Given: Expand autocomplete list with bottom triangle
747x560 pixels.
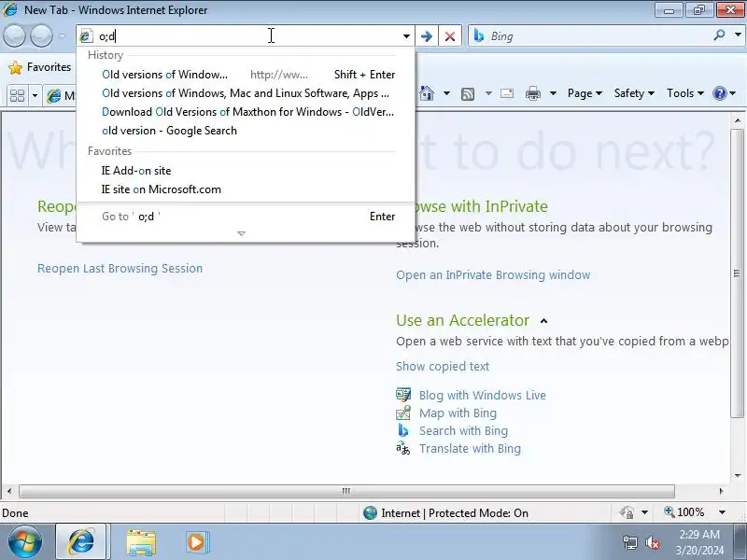Looking at the screenshot, I should 241,234.
